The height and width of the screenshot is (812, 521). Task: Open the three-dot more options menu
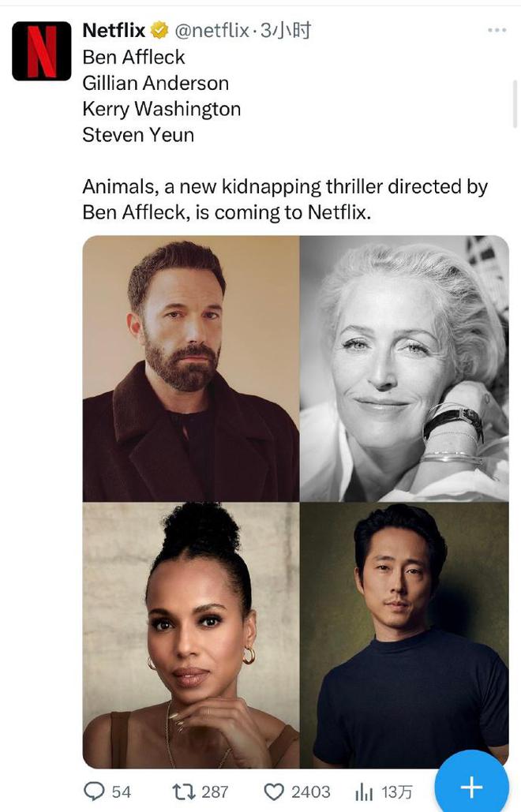(497, 30)
